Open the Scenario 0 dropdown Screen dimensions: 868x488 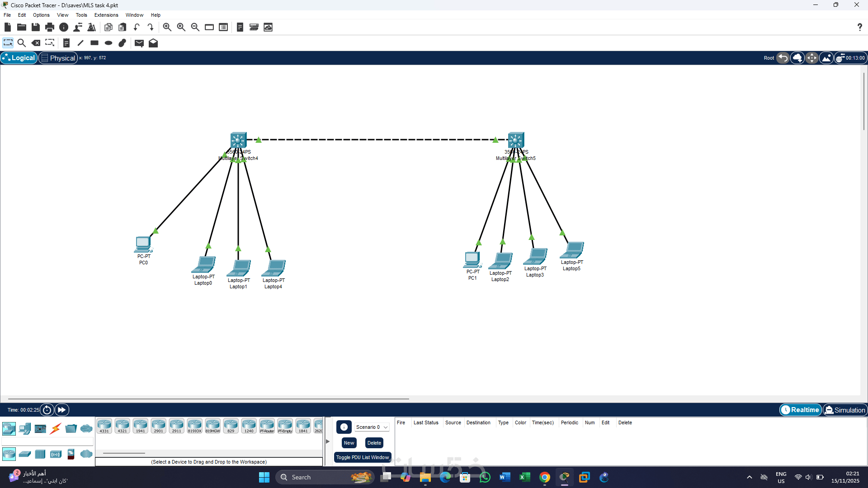pyautogui.click(x=372, y=427)
